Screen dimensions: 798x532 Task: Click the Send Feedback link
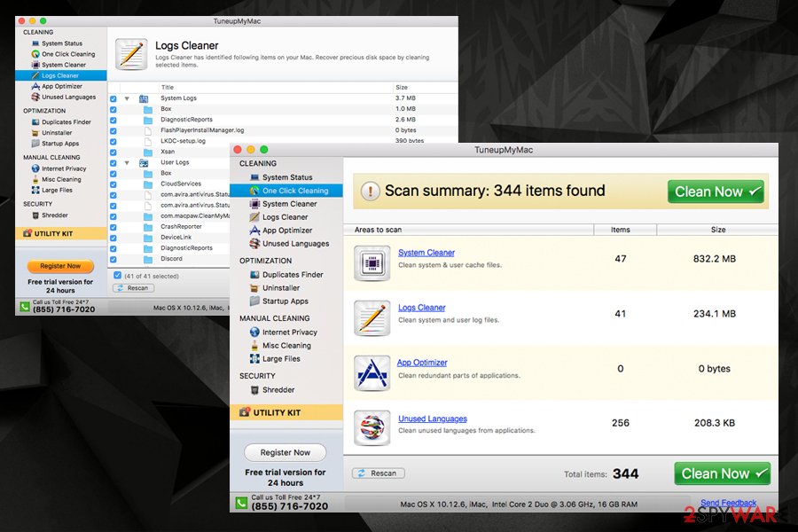[x=728, y=503]
